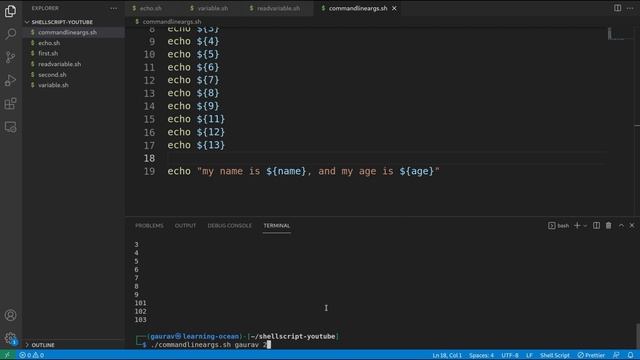Click the new terminal plus icon
The width and height of the screenshot is (640, 360).
click(577, 226)
